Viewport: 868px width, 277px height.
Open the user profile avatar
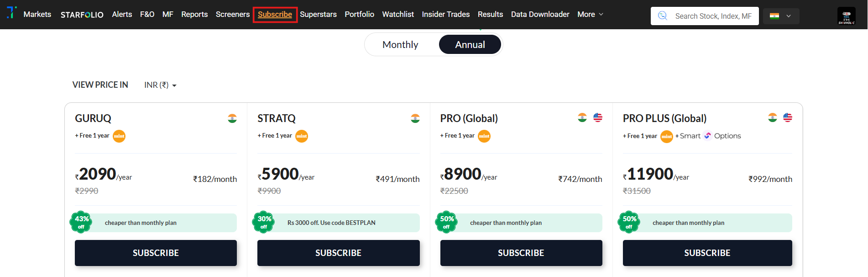point(846,16)
